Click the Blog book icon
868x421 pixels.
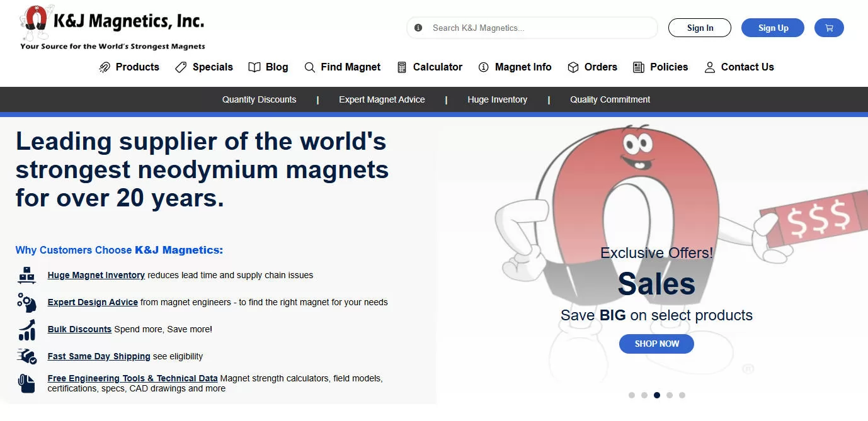pyautogui.click(x=254, y=67)
